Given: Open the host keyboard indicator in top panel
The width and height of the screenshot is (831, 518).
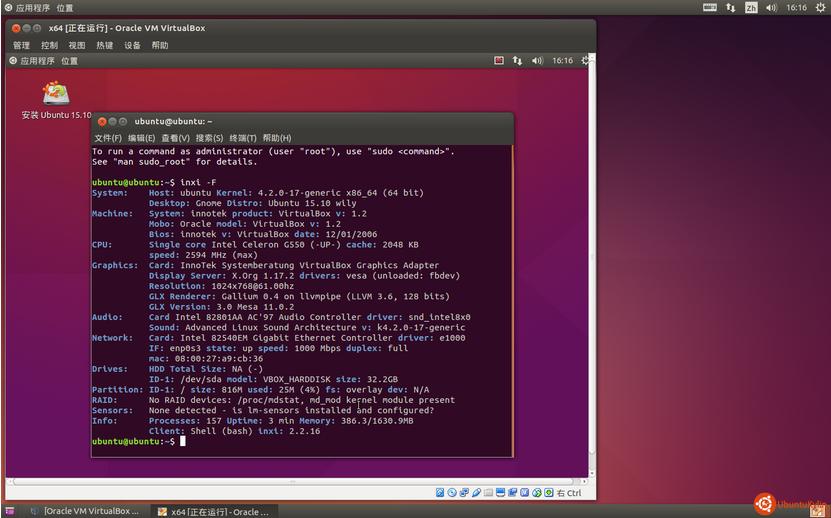Looking at the screenshot, I should point(710,7).
